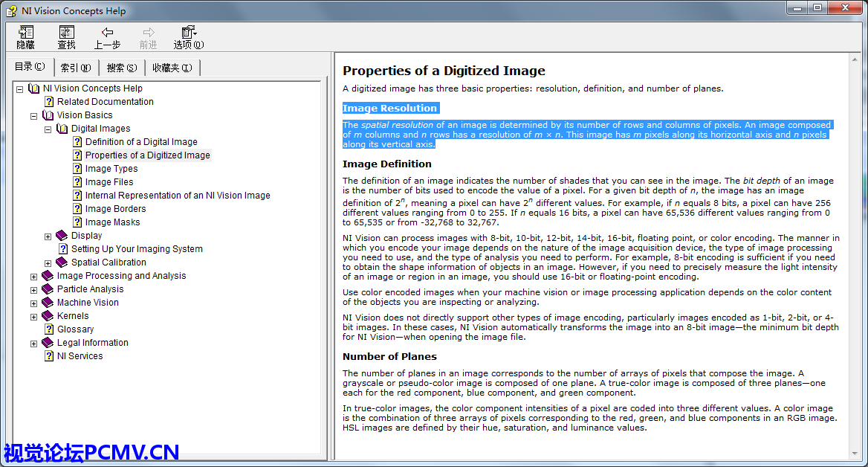Open the Image Masks topic

[x=112, y=222]
